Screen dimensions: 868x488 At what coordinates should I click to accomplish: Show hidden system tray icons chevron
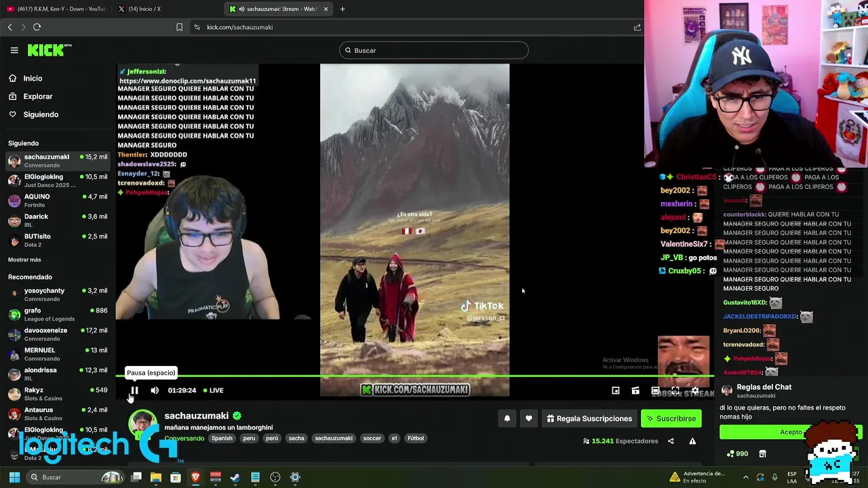[x=746, y=477]
